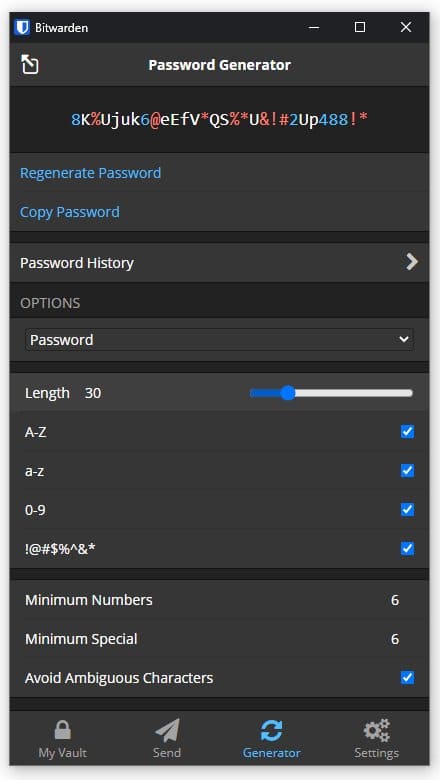Click the Length slider handle
This screenshot has width=440, height=780.
[287, 393]
